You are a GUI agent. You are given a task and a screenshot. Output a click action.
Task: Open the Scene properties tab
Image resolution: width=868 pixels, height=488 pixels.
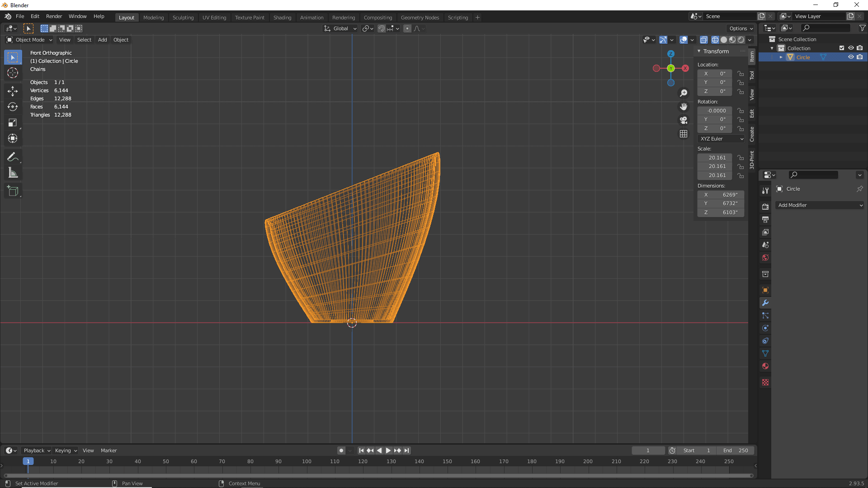(765, 244)
